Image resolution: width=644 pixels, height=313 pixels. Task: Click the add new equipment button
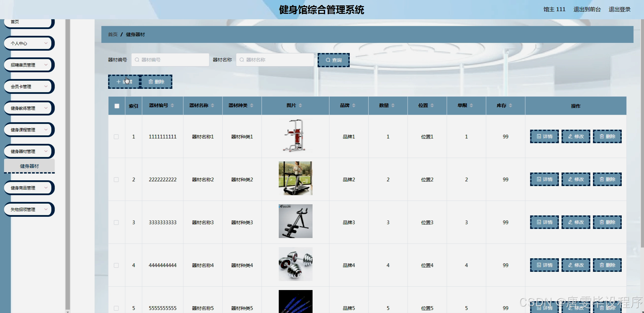click(124, 82)
